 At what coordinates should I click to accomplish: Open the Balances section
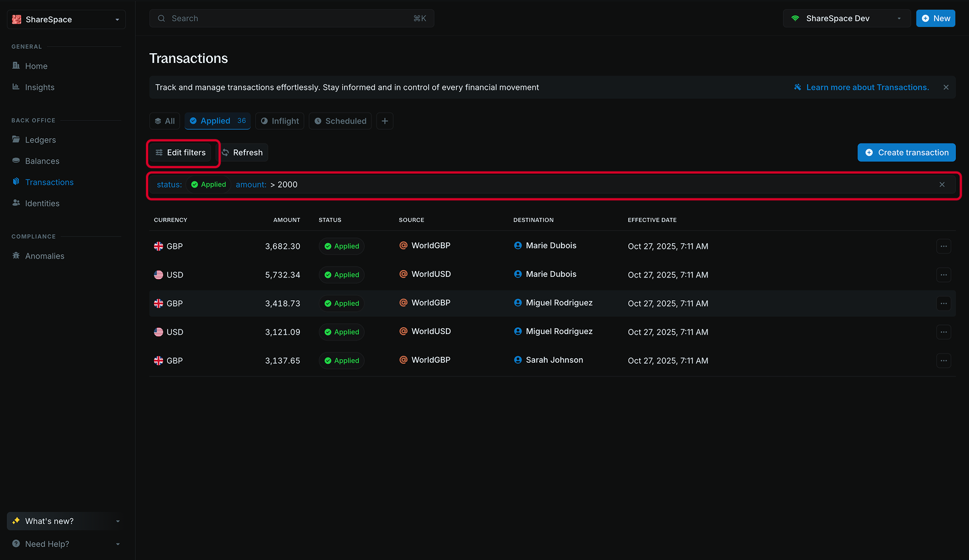[x=42, y=161]
